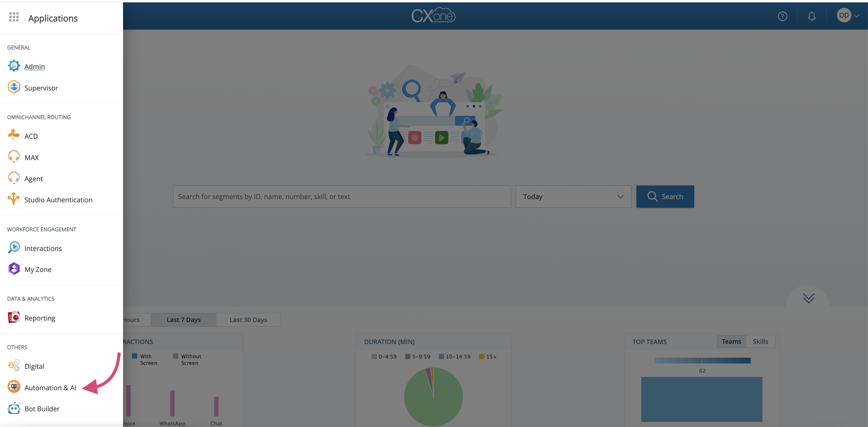This screenshot has width=868, height=427.
Task: Open the OD user profile menu
Action: (847, 15)
